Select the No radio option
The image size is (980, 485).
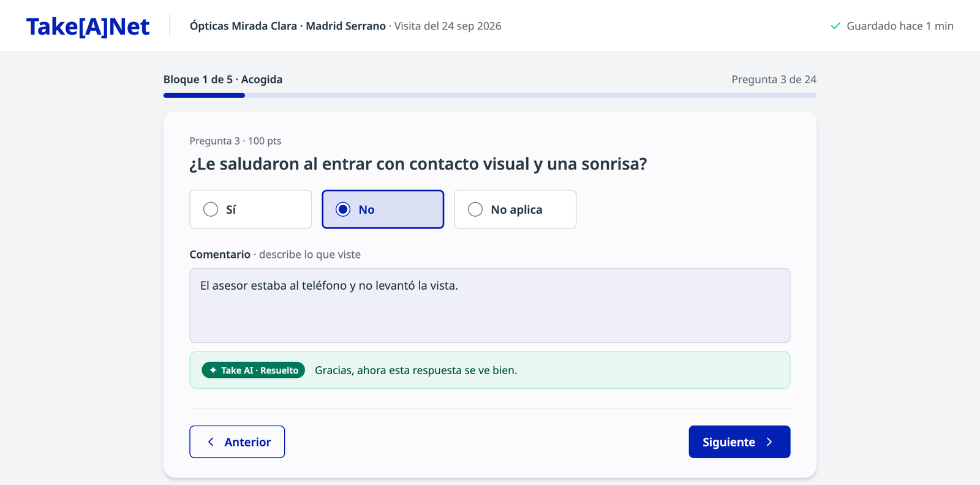click(x=383, y=209)
